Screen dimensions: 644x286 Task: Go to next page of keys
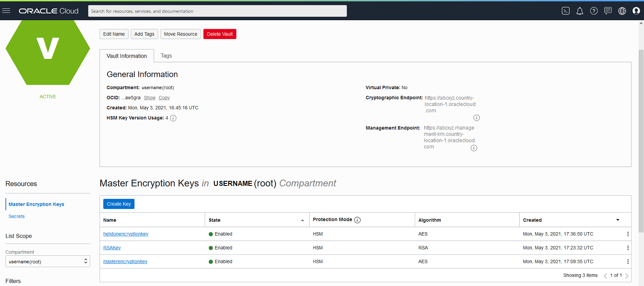[627, 276]
